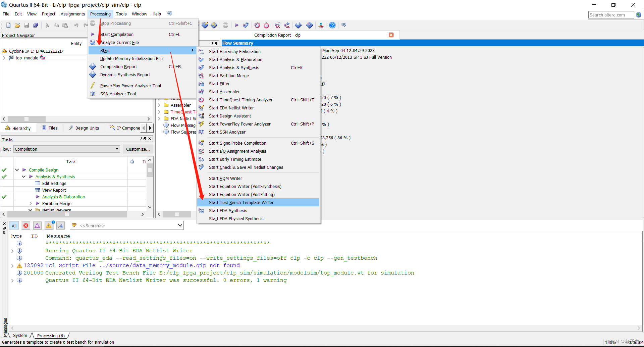Select Start Test Bench Template Writer
This screenshot has height=347, width=644.
pyautogui.click(x=258, y=202)
